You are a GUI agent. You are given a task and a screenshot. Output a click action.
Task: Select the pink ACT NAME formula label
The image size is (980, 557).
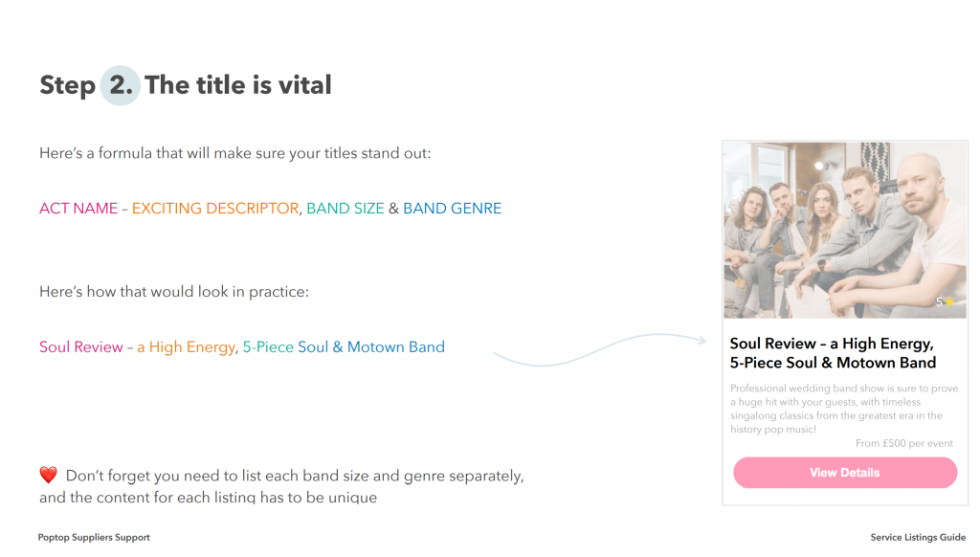point(78,209)
